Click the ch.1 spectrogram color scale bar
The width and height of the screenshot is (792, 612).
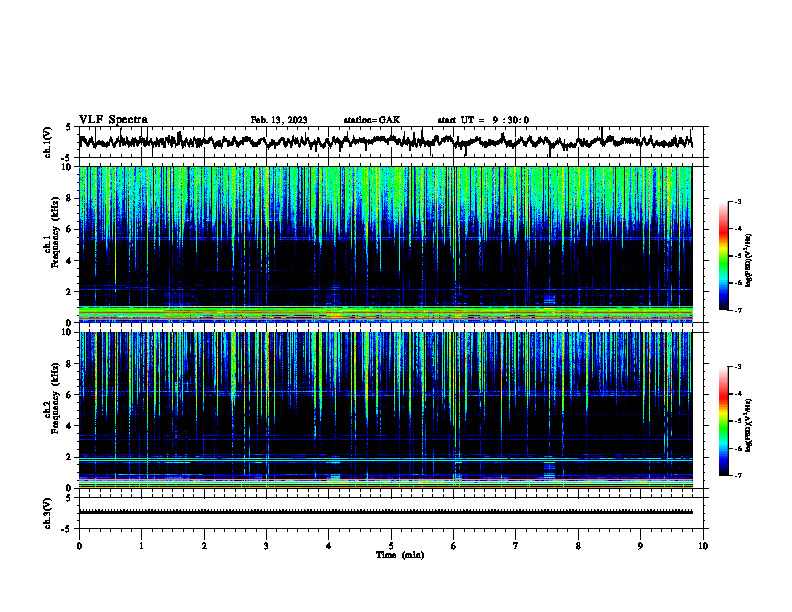tap(724, 256)
